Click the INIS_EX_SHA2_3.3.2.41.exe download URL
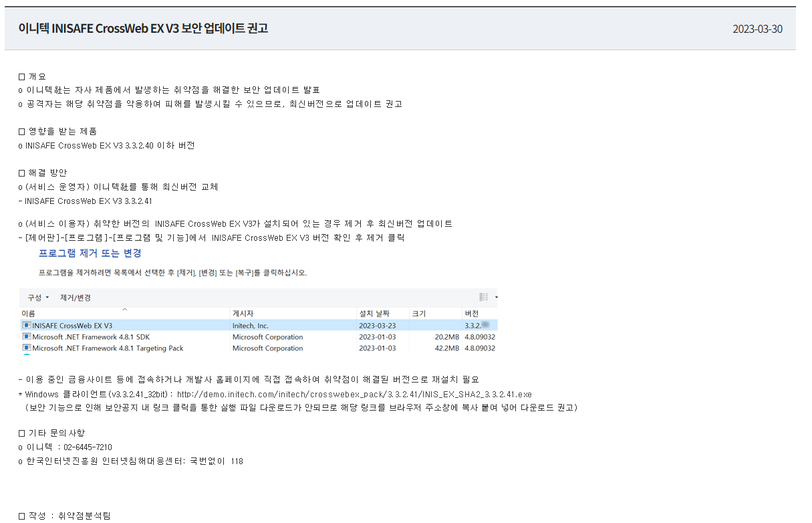812x523 pixels. 354,394
